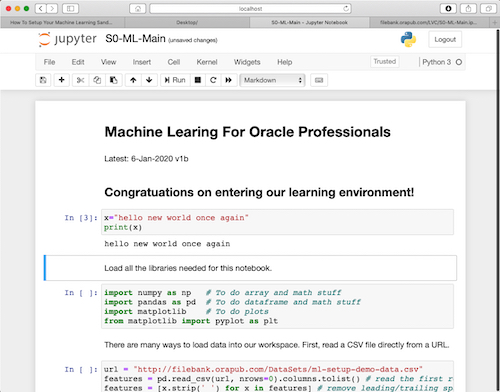Open the View menu

109,62
